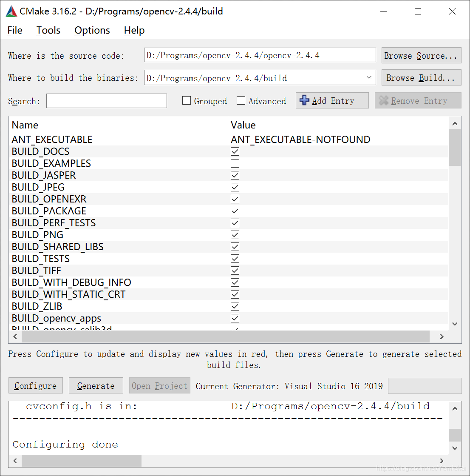The image size is (470, 476).
Task: Click the output log vertical scrollbar thumb
Action: coord(455,435)
